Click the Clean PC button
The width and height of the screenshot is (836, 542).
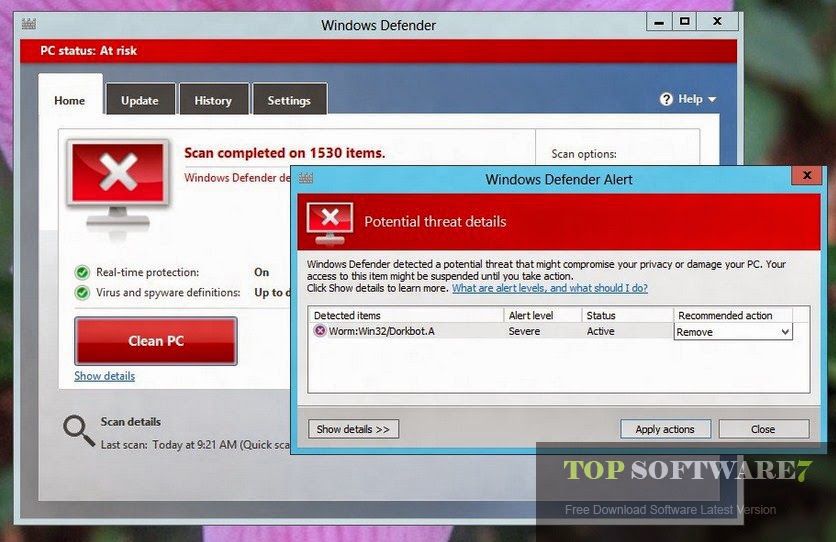point(156,341)
